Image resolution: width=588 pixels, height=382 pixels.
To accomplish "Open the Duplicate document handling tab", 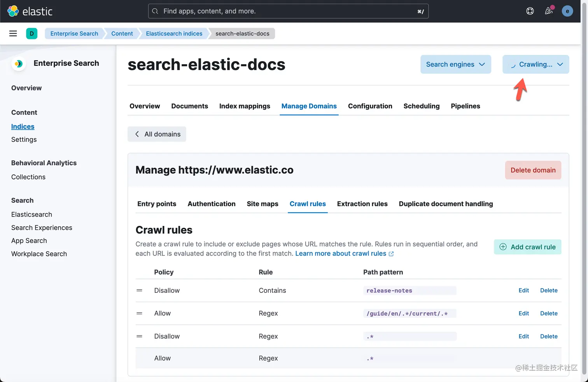I will point(446,204).
